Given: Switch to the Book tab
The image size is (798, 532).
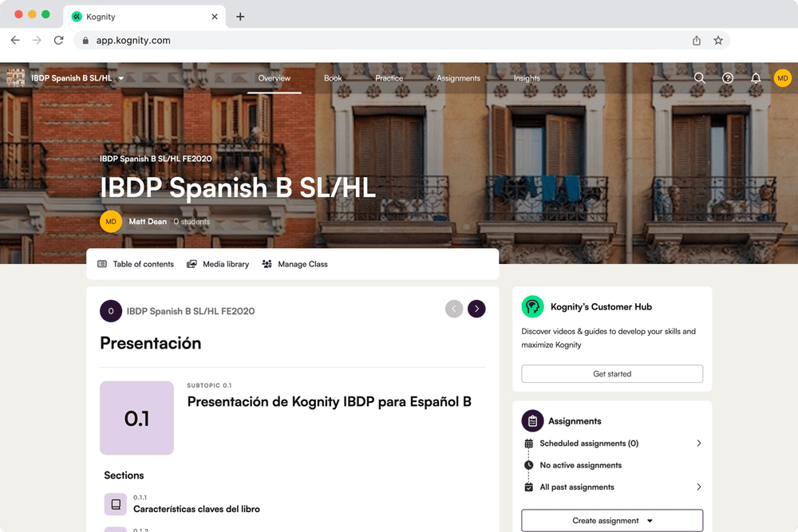Looking at the screenshot, I should [x=333, y=78].
